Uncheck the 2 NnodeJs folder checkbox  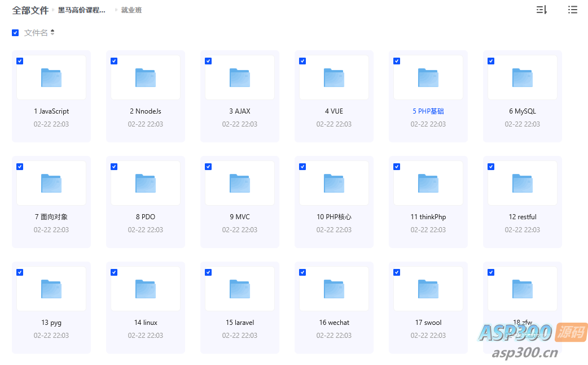114,61
